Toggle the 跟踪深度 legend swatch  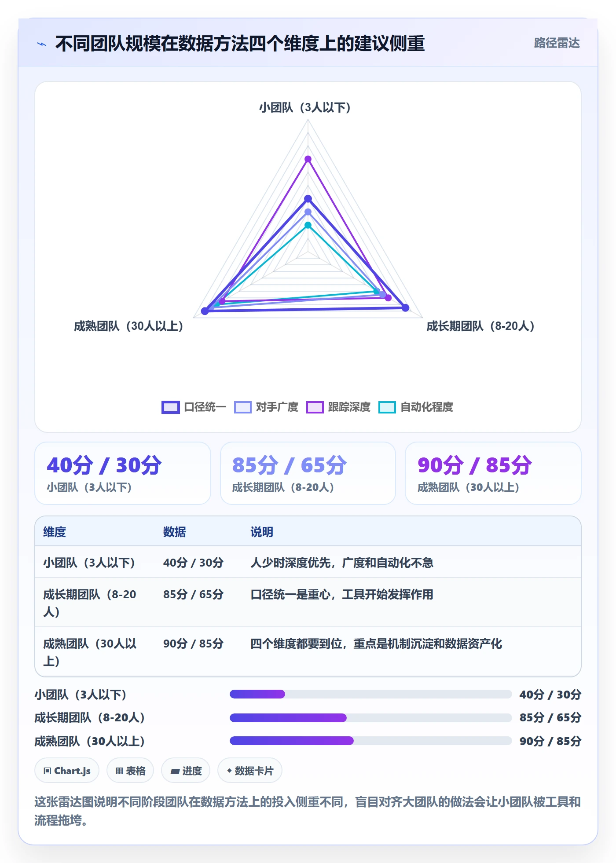point(315,407)
